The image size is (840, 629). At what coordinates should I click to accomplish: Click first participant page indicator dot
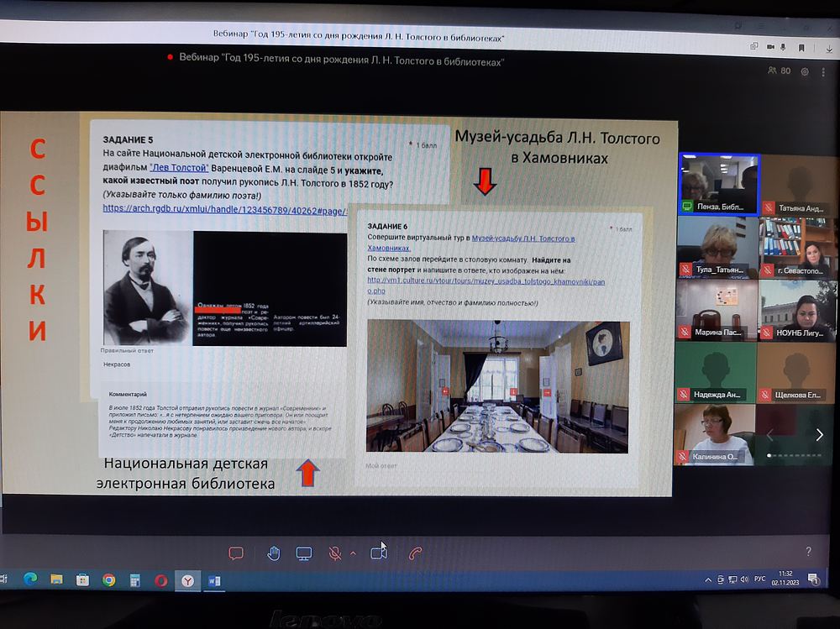click(769, 455)
